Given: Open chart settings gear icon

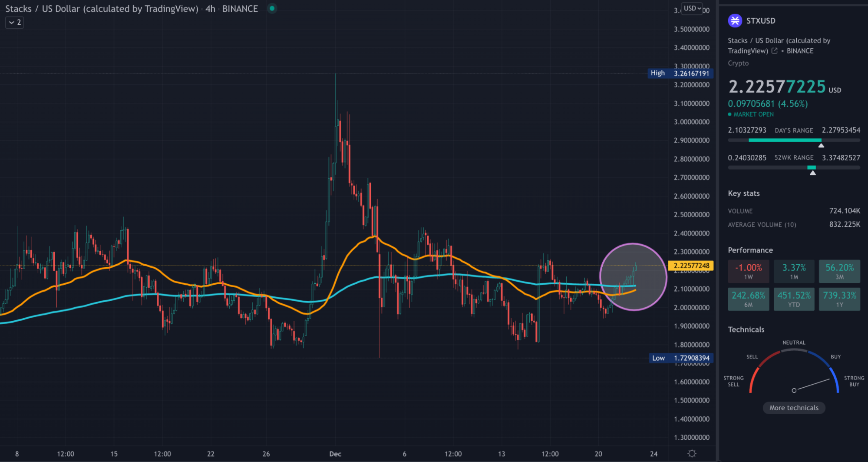Looking at the screenshot, I should pyautogui.click(x=692, y=453).
